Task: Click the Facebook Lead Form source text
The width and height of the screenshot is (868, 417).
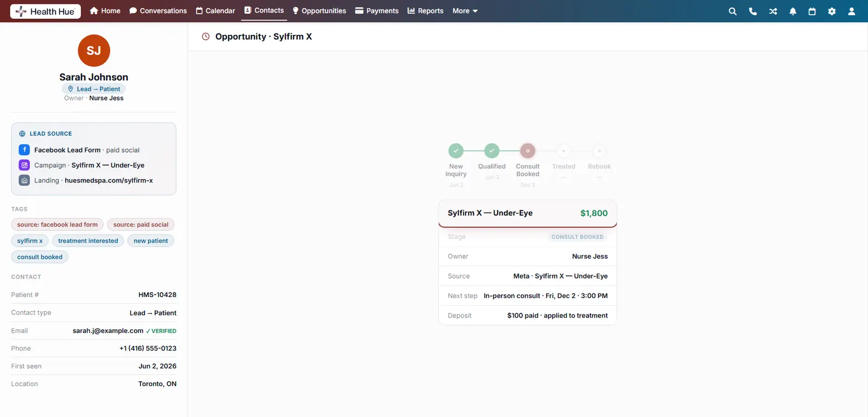Action: point(67,150)
